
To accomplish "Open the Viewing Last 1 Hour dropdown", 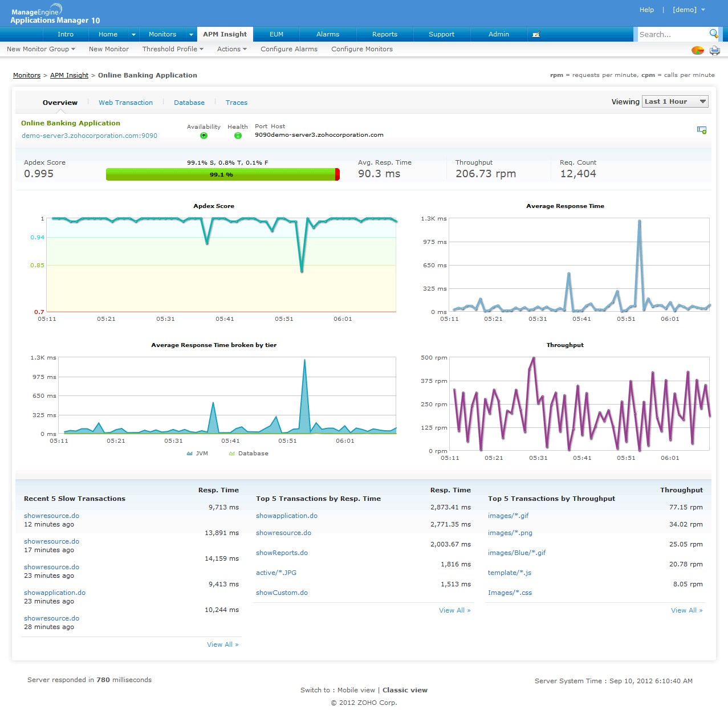I will [675, 101].
